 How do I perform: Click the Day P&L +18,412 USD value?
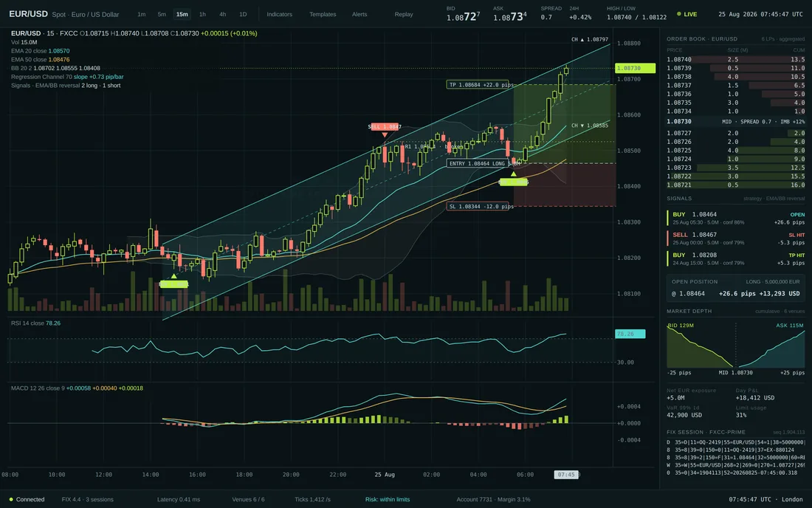[x=755, y=398]
